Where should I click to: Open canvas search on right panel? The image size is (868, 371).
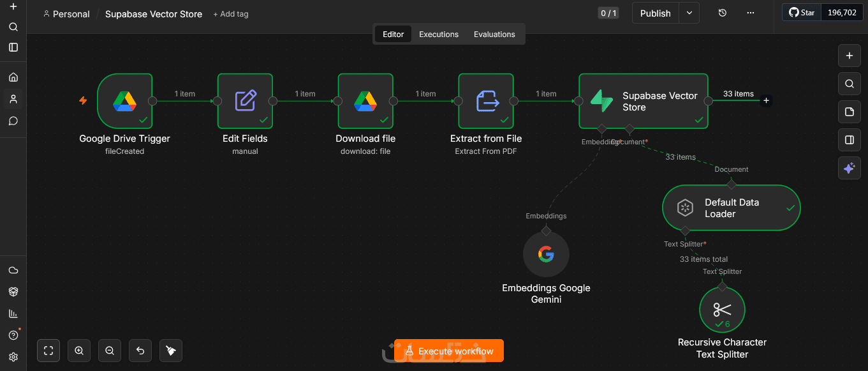[849, 84]
